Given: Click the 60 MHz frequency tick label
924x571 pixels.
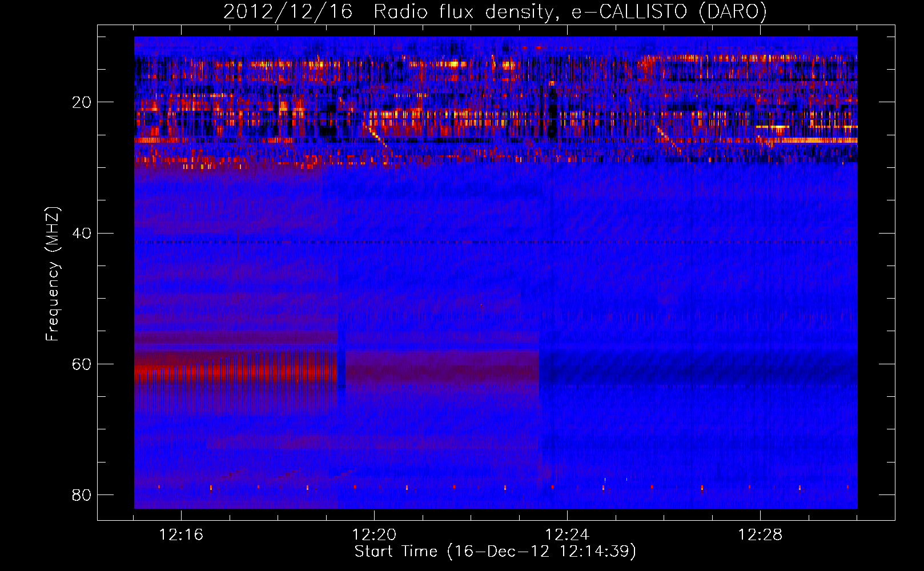Looking at the screenshot, I should click(82, 364).
